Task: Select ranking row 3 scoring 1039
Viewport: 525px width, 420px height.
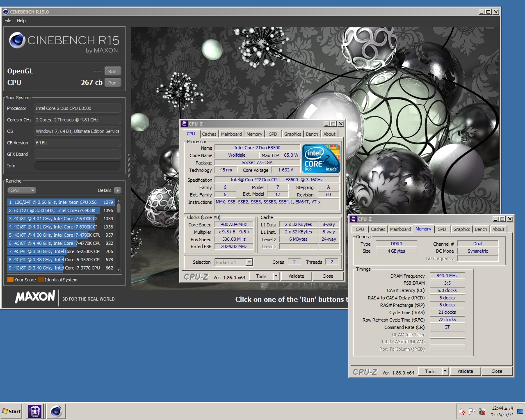Action: (61, 219)
